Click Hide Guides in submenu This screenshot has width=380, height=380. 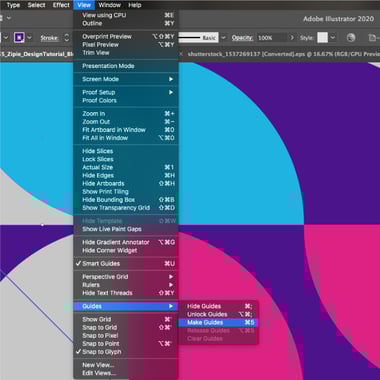coord(218,306)
